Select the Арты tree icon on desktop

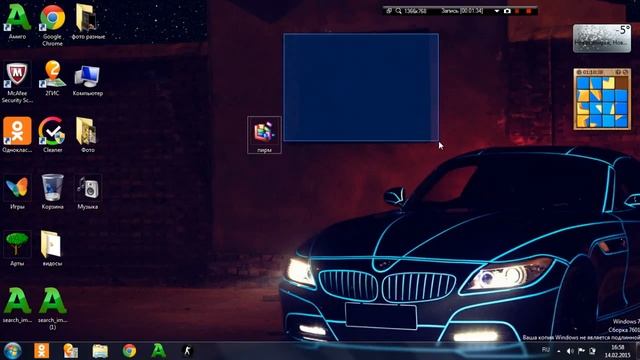click(x=17, y=248)
